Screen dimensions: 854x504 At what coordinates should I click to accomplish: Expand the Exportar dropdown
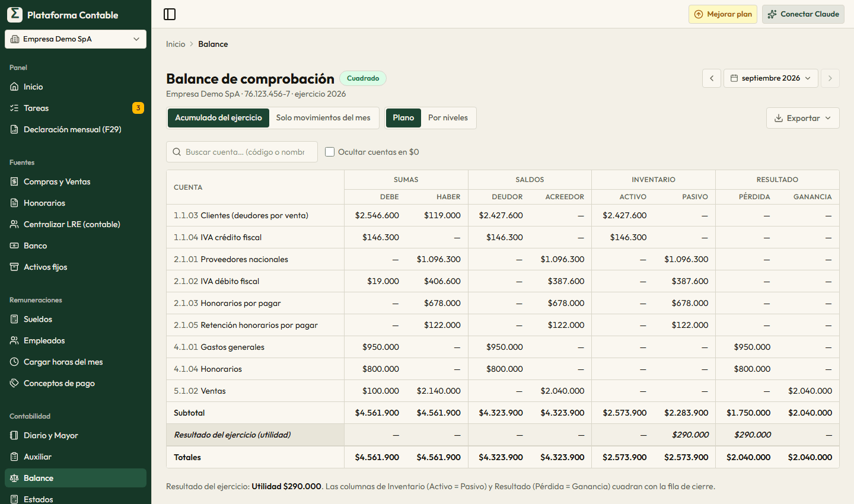click(803, 118)
